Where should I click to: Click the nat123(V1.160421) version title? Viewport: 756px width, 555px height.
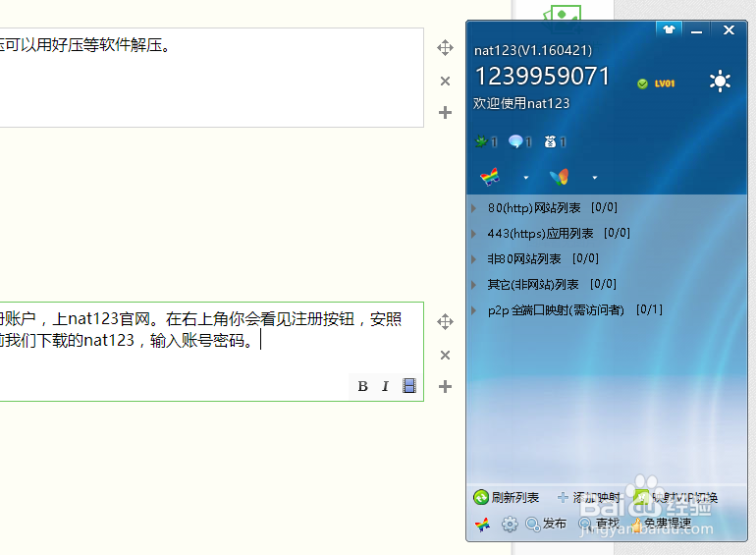point(533,50)
